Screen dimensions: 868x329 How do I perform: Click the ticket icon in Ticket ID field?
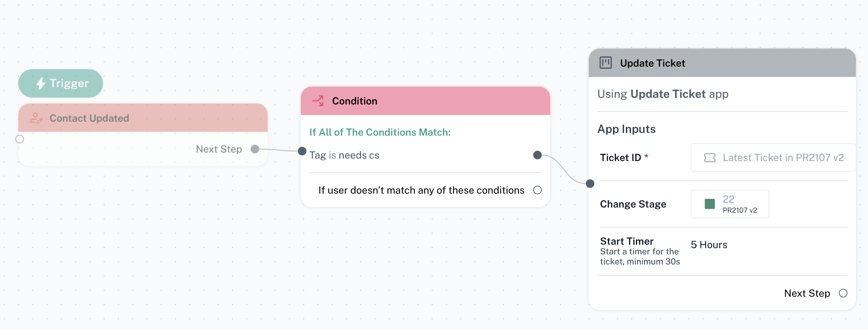coord(710,158)
